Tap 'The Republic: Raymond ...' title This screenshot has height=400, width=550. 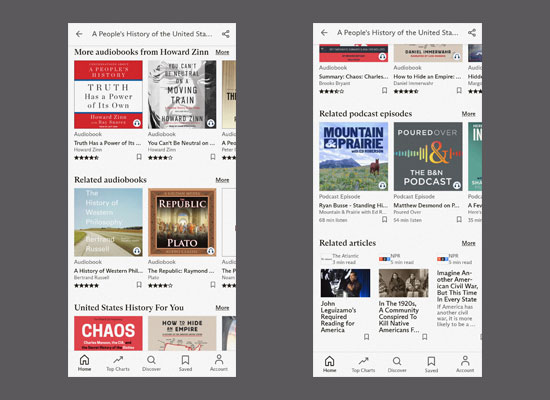pyautogui.click(x=181, y=271)
